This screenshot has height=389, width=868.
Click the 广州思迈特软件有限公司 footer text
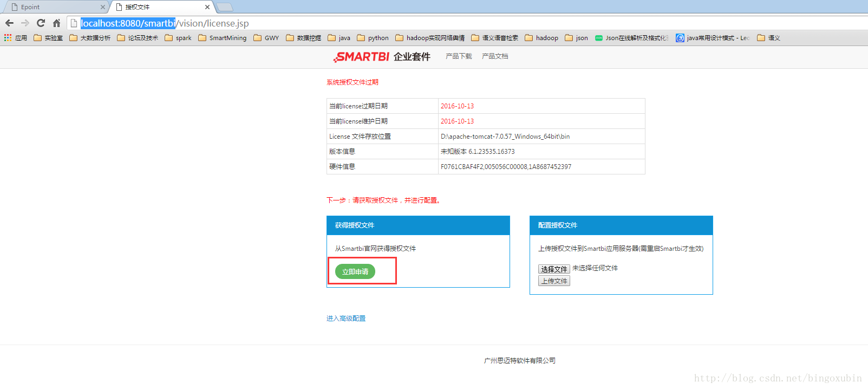pos(520,361)
